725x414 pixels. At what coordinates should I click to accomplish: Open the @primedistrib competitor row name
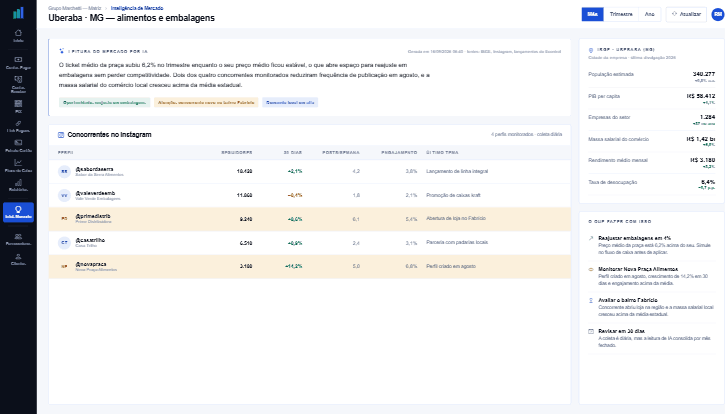tap(93, 216)
